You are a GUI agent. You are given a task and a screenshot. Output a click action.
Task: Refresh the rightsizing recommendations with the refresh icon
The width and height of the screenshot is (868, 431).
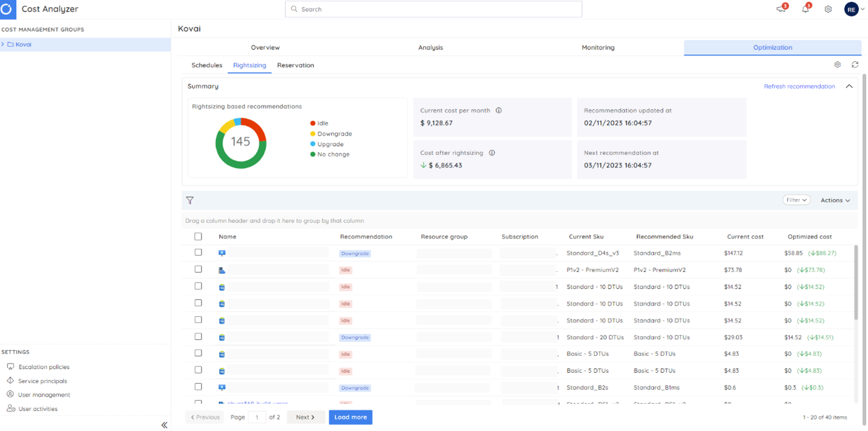pyautogui.click(x=855, y=64)
